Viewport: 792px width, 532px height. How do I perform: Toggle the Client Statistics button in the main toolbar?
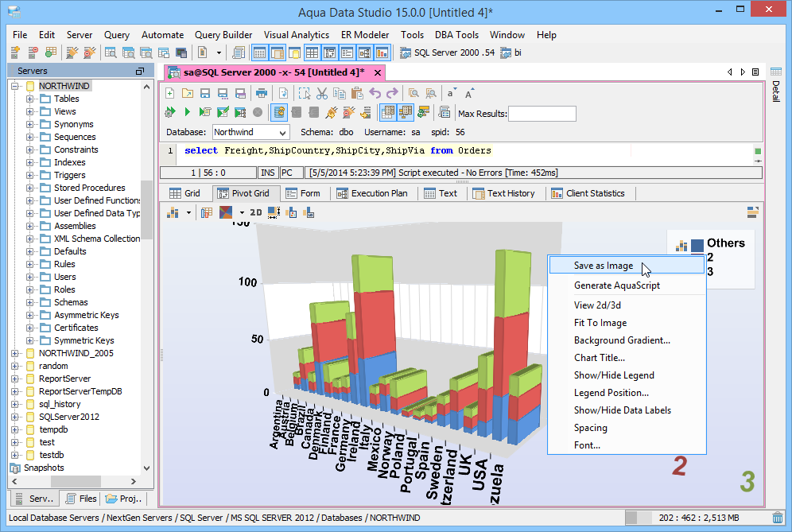(x=382, y=52)
